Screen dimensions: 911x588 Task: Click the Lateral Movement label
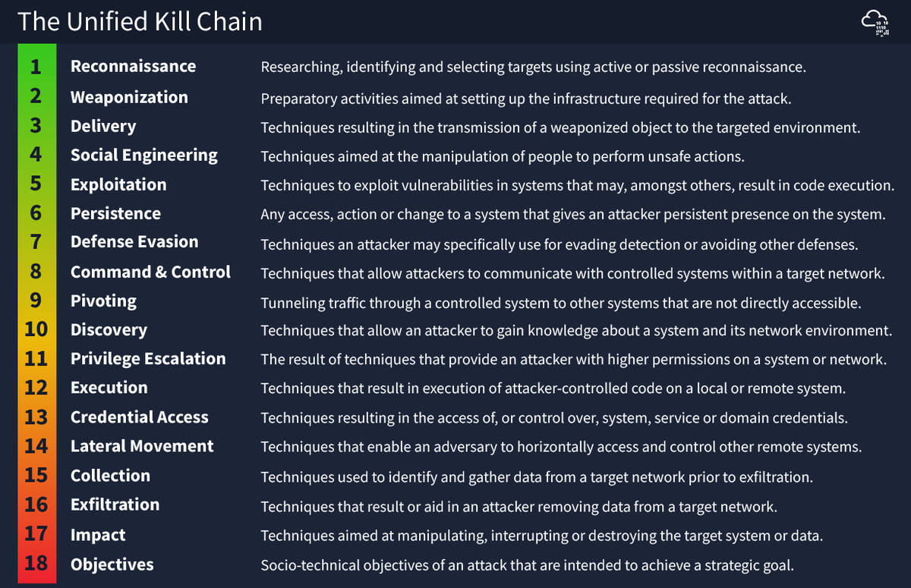[142, 446]
